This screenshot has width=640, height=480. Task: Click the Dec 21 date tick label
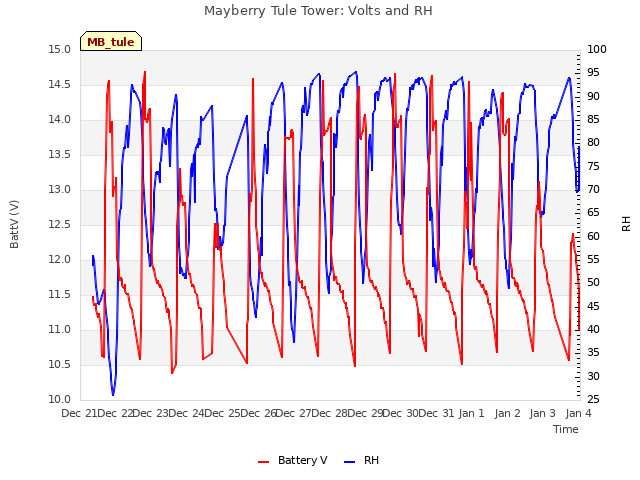(79, 413)
